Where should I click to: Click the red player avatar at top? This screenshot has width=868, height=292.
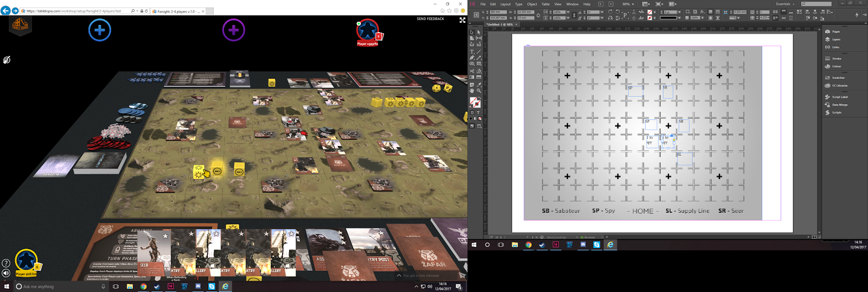point(367,31)
